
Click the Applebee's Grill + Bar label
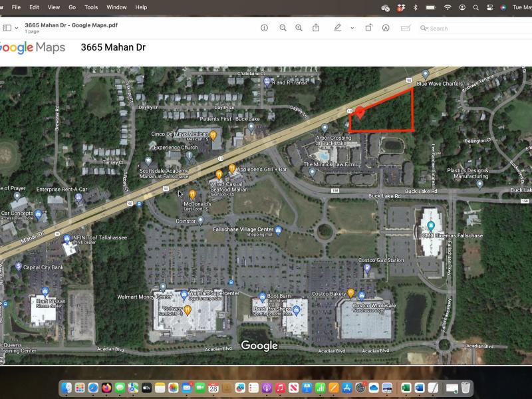261,169
